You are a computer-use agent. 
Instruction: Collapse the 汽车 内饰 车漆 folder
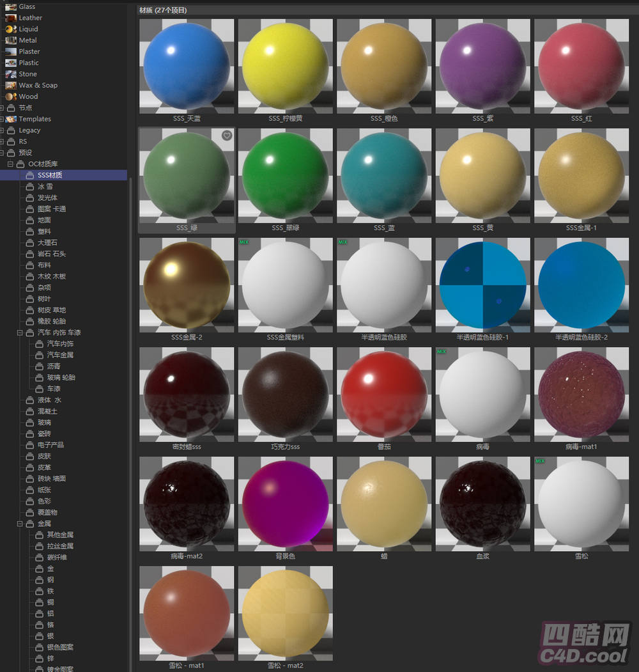tap(20, 332)
